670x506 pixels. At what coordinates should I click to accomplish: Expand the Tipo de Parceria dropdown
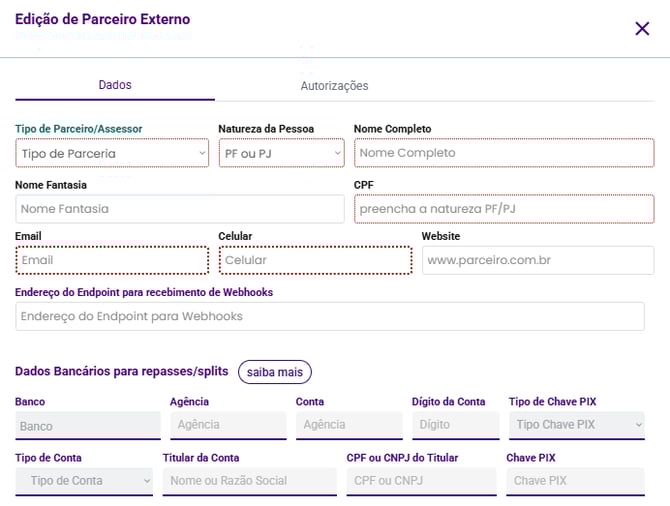pyautogui.click(x=112, y=153)
